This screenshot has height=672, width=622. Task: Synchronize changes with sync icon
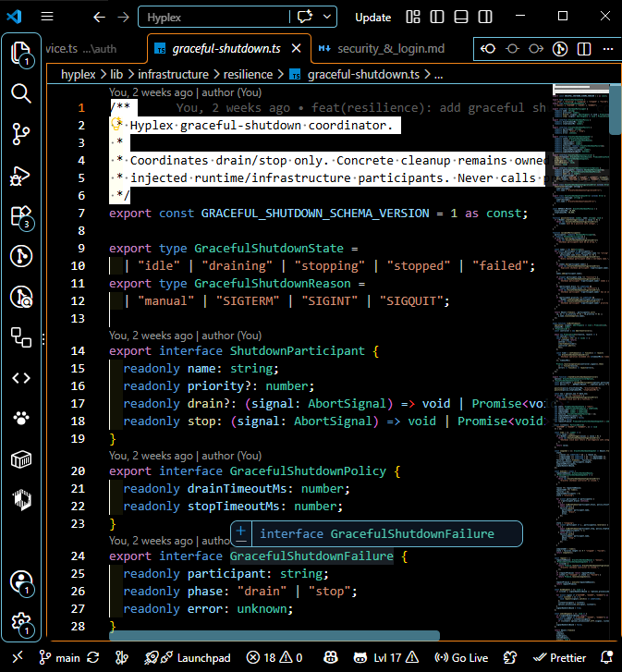[93, 658]
